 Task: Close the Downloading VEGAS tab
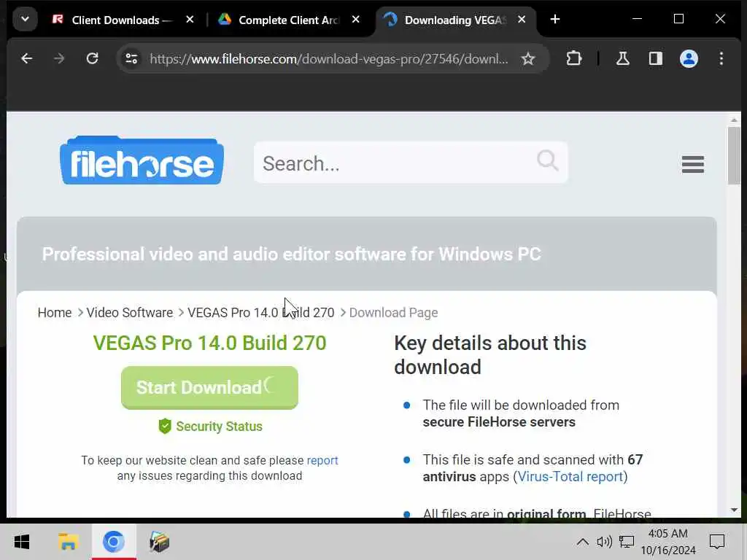coord(522,20)
